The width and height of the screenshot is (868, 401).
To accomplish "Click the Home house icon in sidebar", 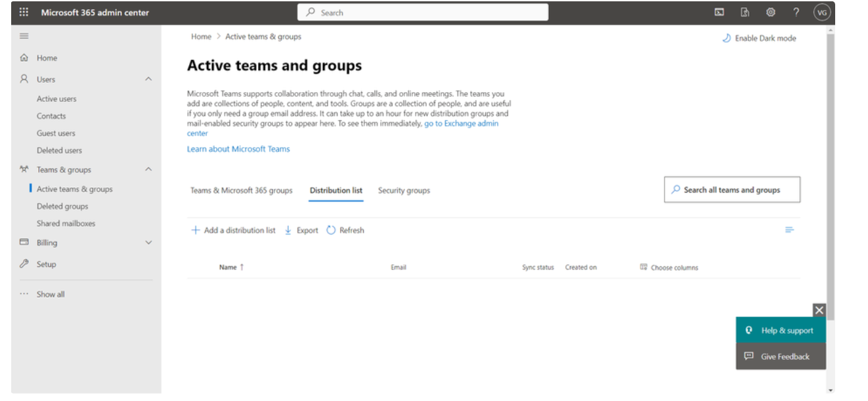I will coord(24,58).
